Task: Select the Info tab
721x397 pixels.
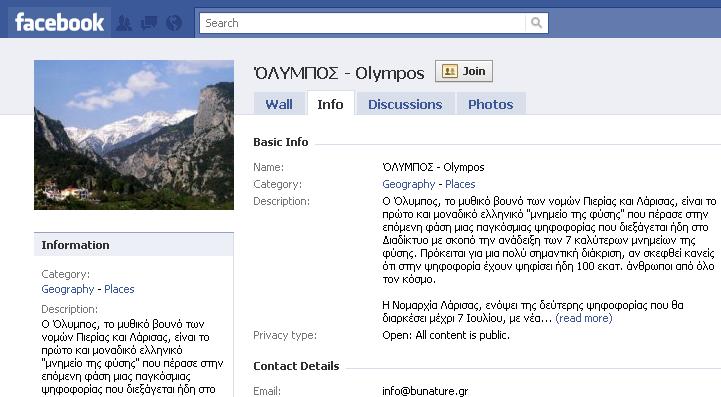Action: tap(330, 104)
